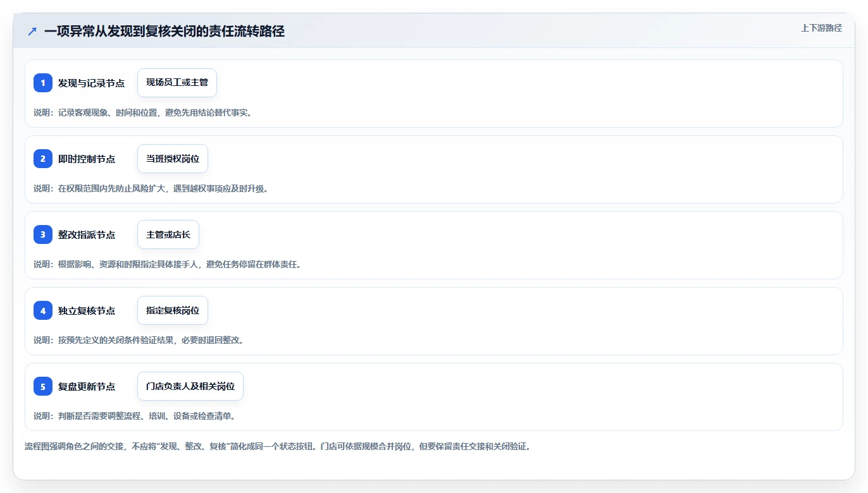The image size is (868, 493).
Task: Click step number badge 4
Action: point(43,310)
